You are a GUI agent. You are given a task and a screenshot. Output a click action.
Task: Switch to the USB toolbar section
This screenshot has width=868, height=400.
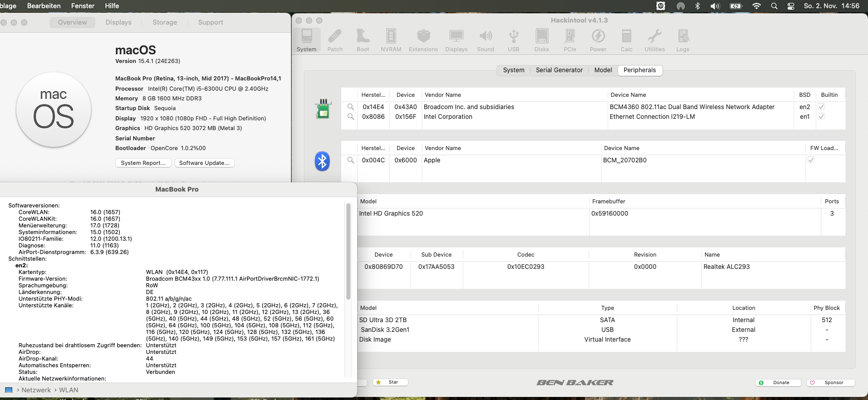coord(513,40)
